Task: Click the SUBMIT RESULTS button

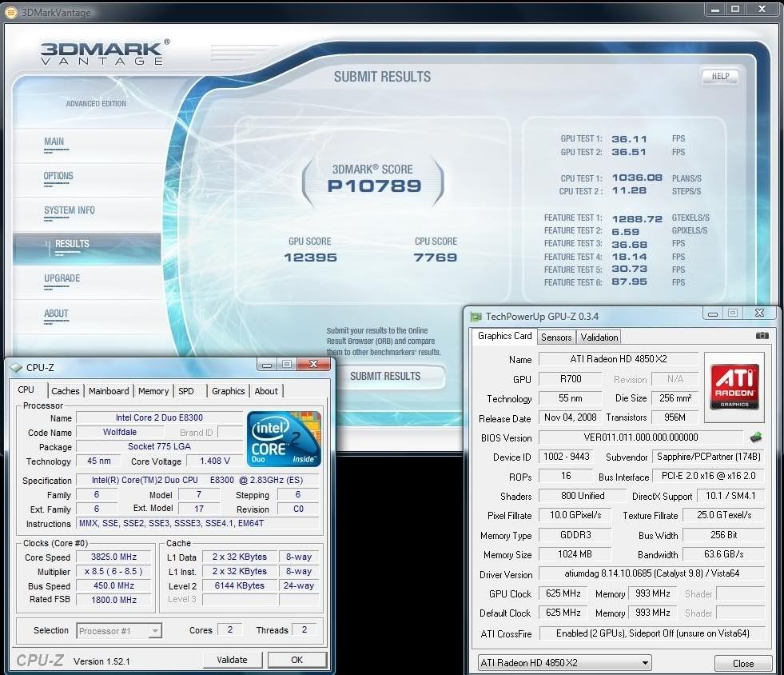Action: pos(385,376)
